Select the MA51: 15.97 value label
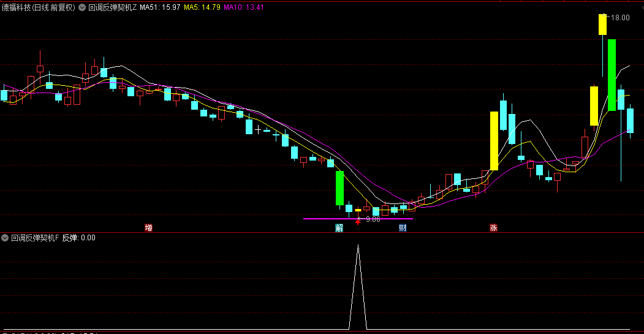 160,7
